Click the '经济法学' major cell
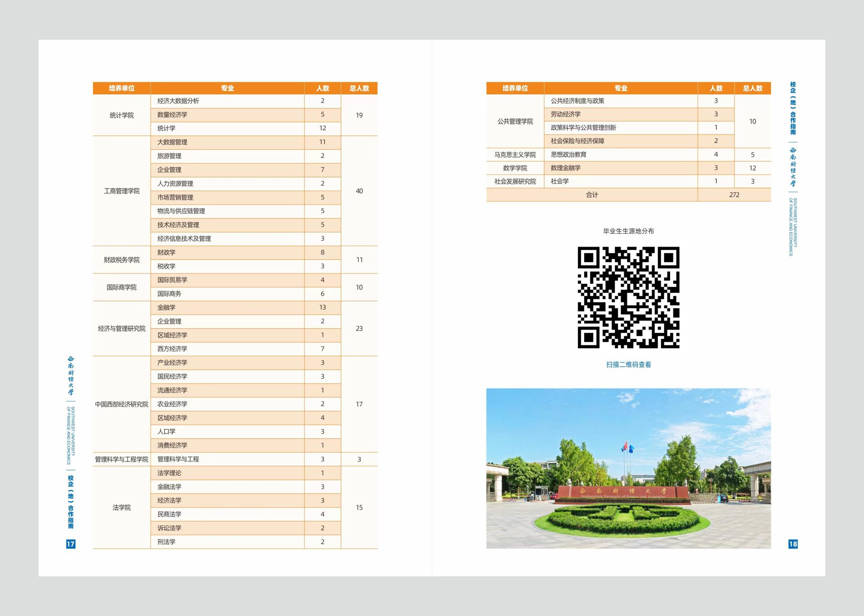Screen dimensions: 864x616 [227, 500]
